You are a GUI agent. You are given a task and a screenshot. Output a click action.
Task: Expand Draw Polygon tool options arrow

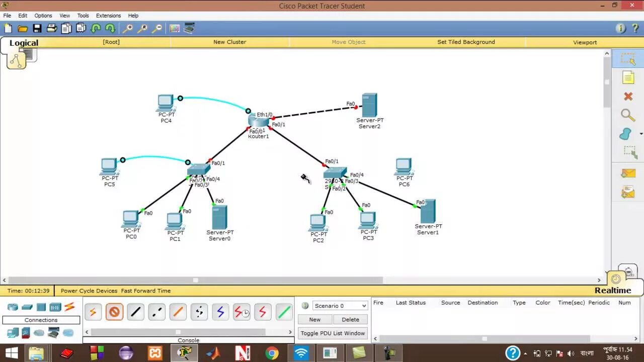click(x=640, y=134)
